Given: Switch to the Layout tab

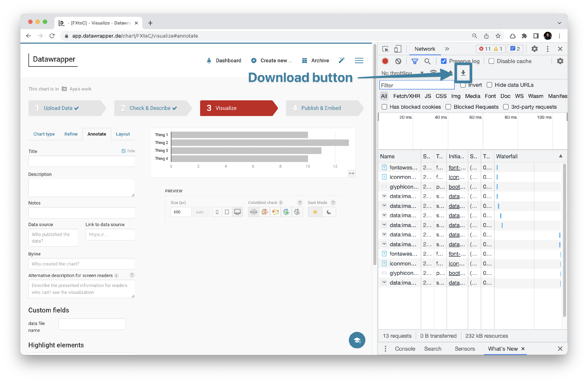Looking at the screenshot, I should click(x=123, y=134).
